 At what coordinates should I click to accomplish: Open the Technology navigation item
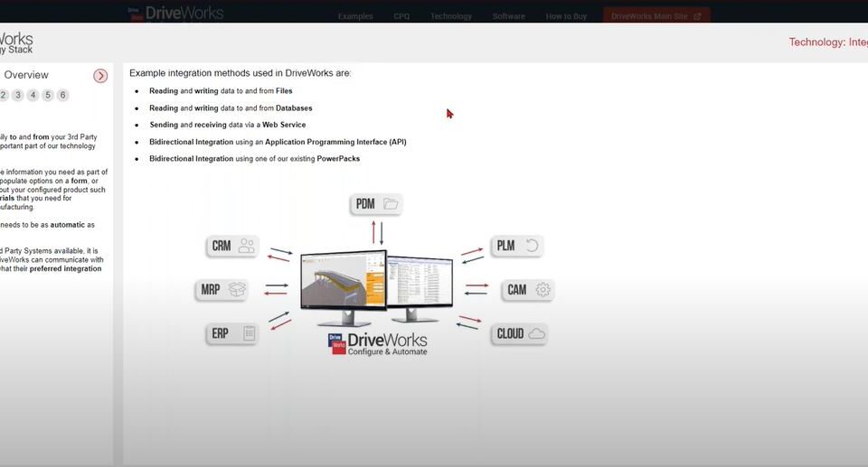[x=450, y=16]
